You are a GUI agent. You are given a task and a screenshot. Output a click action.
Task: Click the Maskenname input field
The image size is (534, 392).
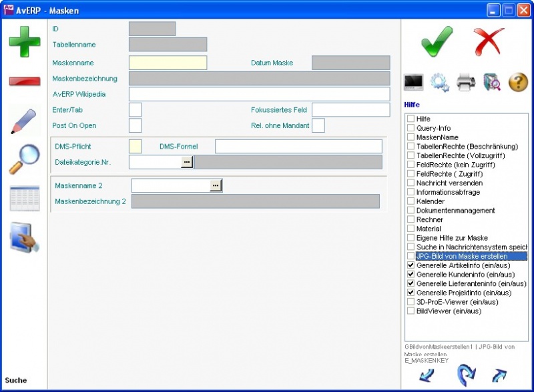coord(168,63)
